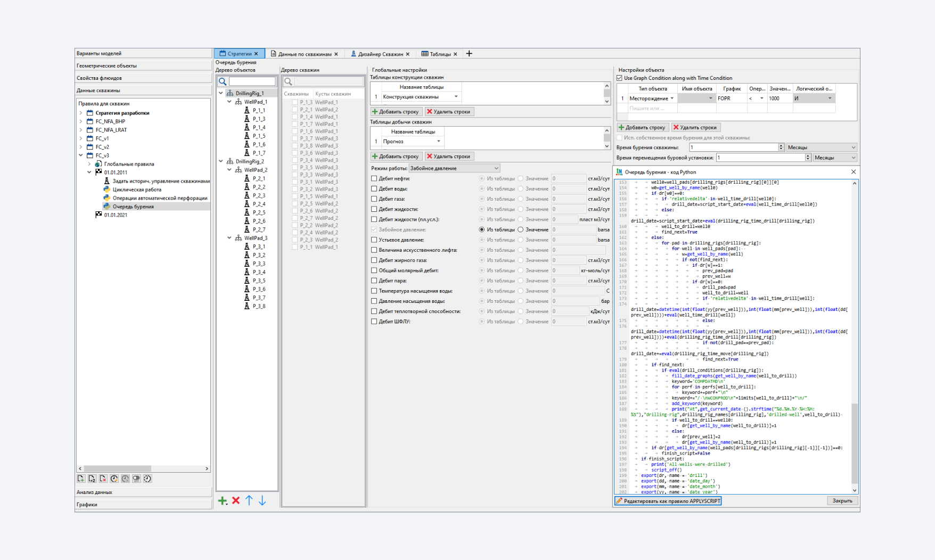Toggle Use Graph Condition along with Time Condition
935x560 pixels.
coord(619,78)
